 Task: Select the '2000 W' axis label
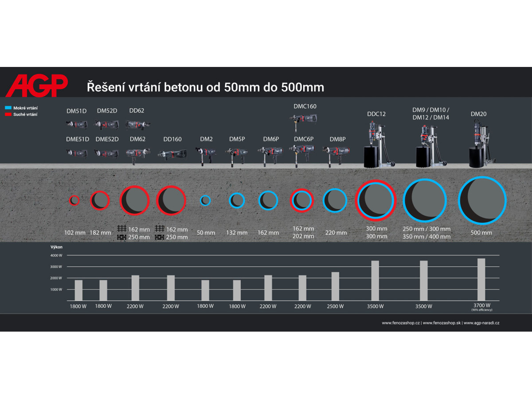(x=56, y=278)
